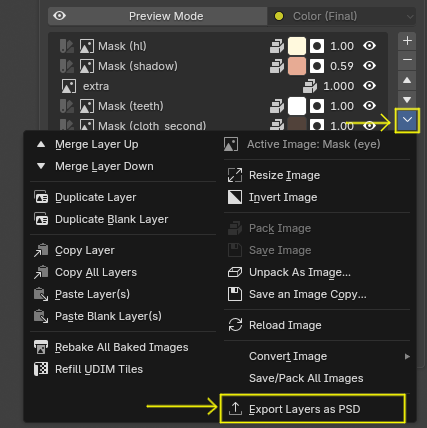
Task: Choose Unpack As Image...
Action: coord(317,272)
